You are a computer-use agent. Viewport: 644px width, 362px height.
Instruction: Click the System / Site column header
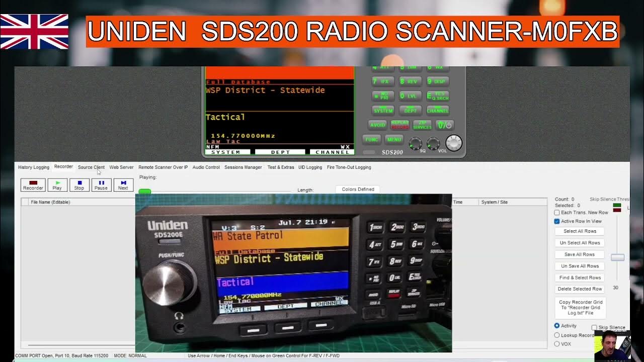(513, 202)
